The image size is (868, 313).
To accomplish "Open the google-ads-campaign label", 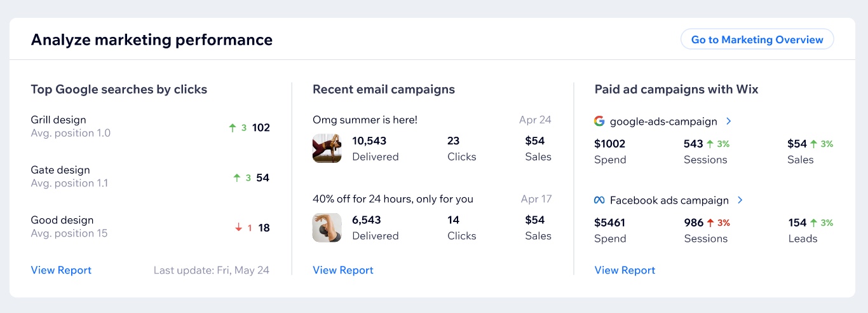I will [x=663, y=122].
